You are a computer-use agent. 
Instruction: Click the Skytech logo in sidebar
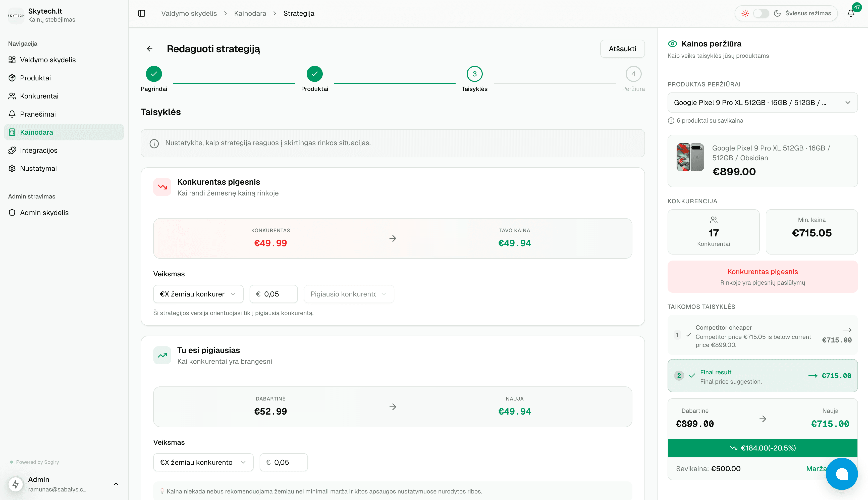pos(16,16)
